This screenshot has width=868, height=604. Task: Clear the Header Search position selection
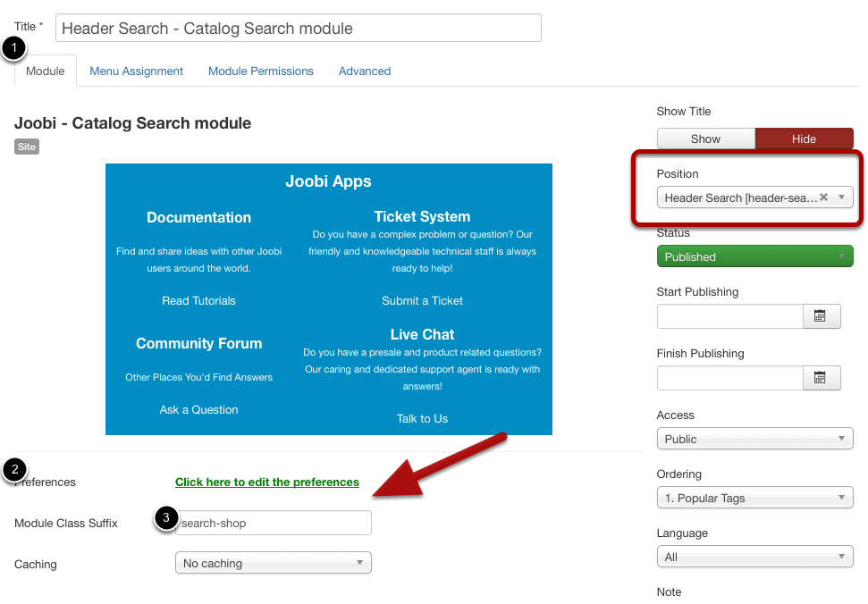click(823, 197)
